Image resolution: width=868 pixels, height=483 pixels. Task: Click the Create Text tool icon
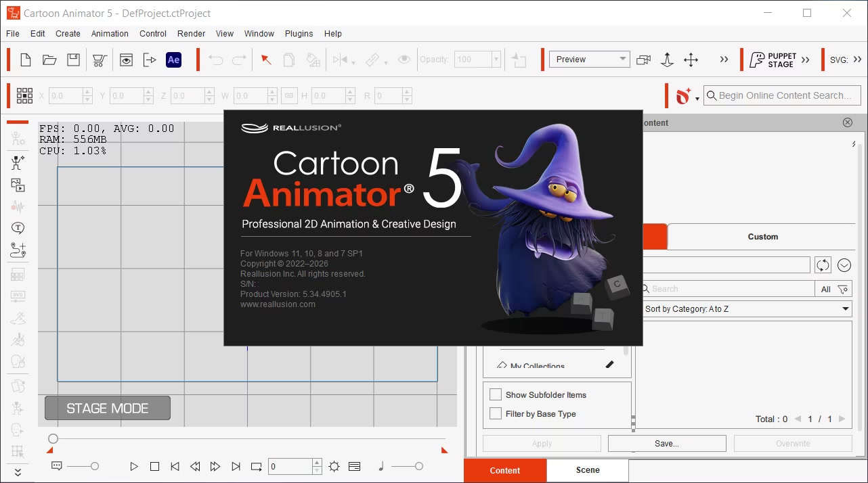(x=18, y=228)
